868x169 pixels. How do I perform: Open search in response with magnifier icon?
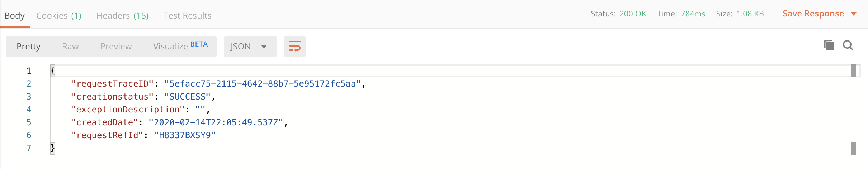[848, 45]
